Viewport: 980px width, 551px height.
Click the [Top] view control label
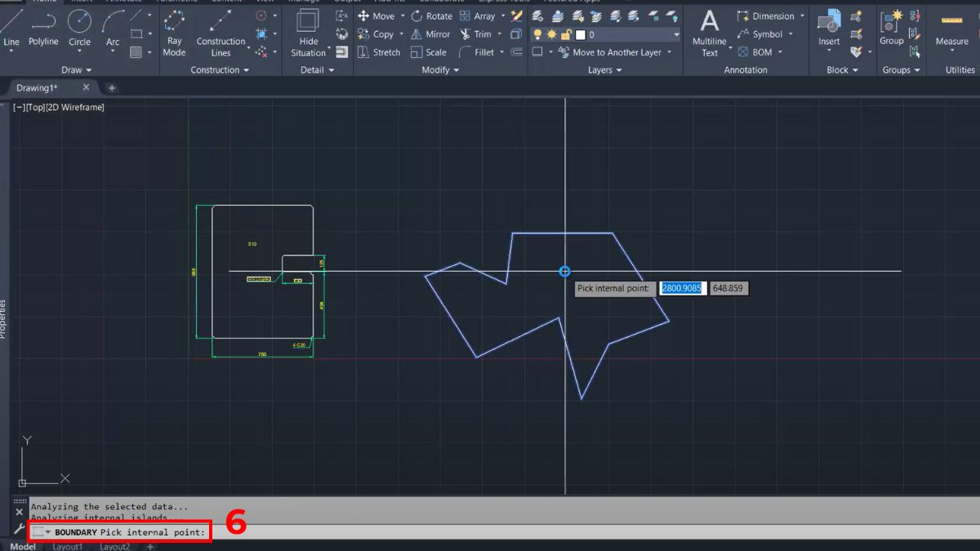[37, 107]
